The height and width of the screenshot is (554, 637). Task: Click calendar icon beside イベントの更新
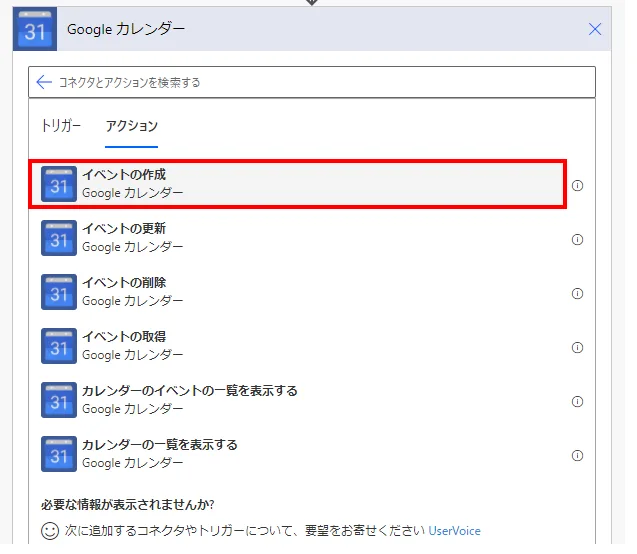point(59,238)
